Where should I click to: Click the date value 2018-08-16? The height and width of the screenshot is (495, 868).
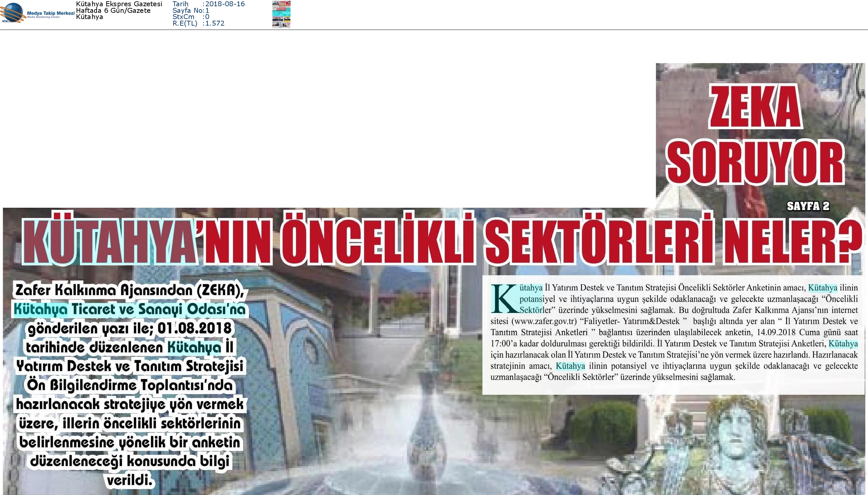pyautogui.click(x=225, y=4)
